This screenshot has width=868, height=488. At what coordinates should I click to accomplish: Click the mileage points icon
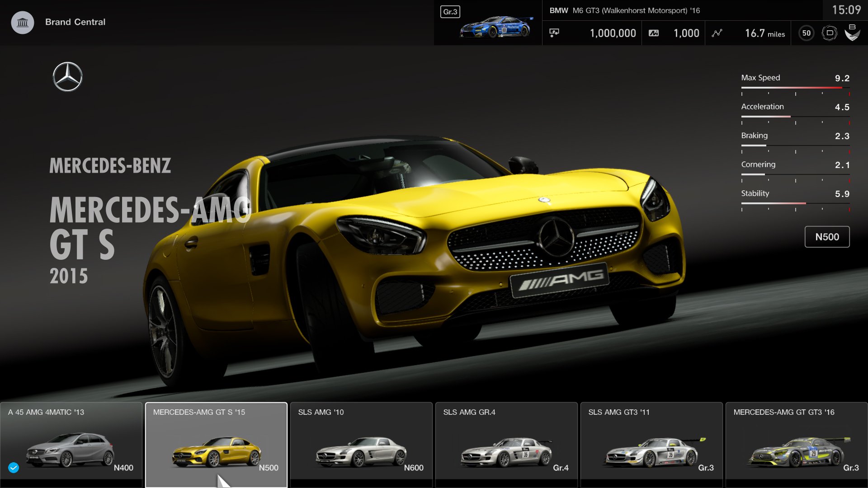653,33
